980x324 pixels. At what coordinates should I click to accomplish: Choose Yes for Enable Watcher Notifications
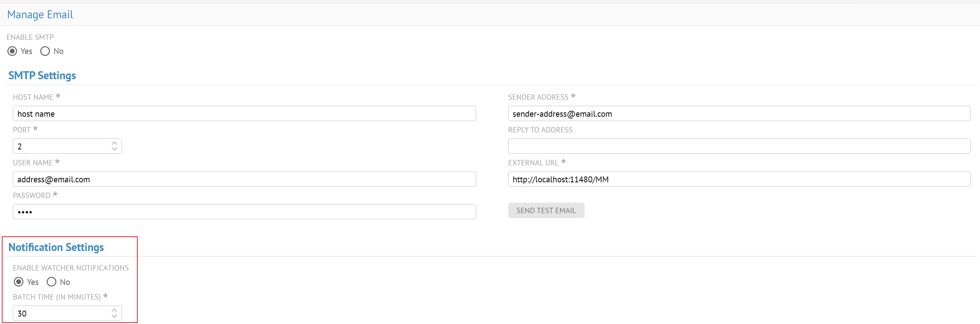(19, 282)
